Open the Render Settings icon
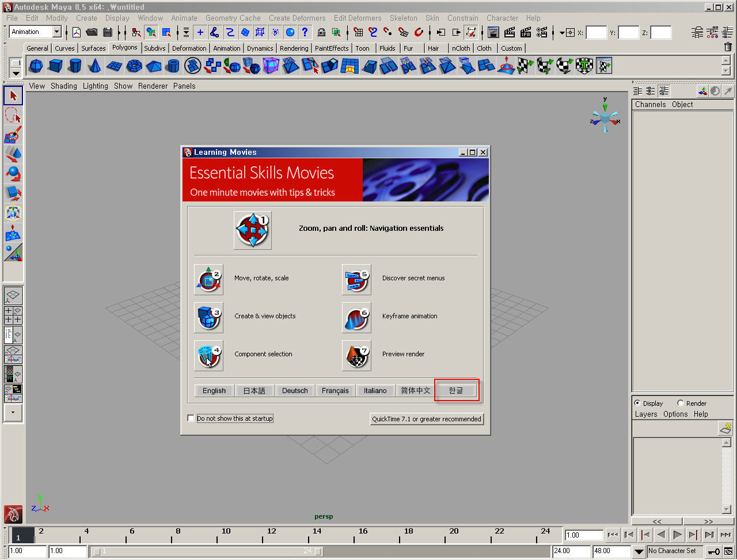 [x=542, y=32]
